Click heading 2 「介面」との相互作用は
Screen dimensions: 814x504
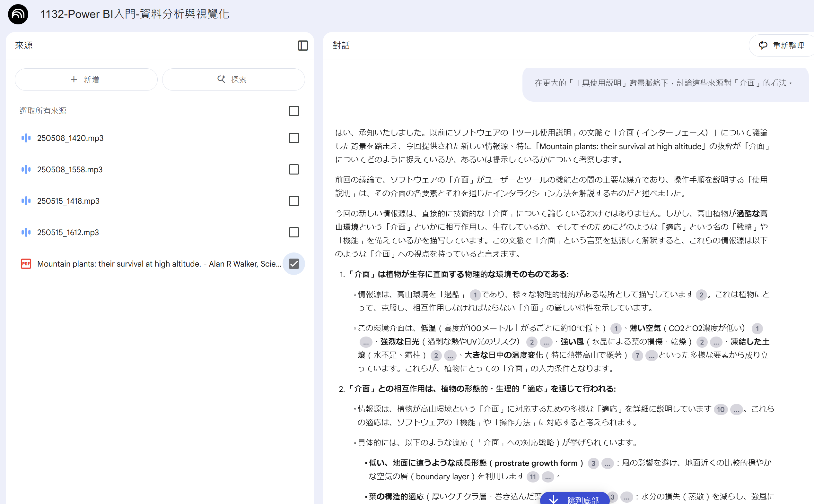[x=482, y=389]
